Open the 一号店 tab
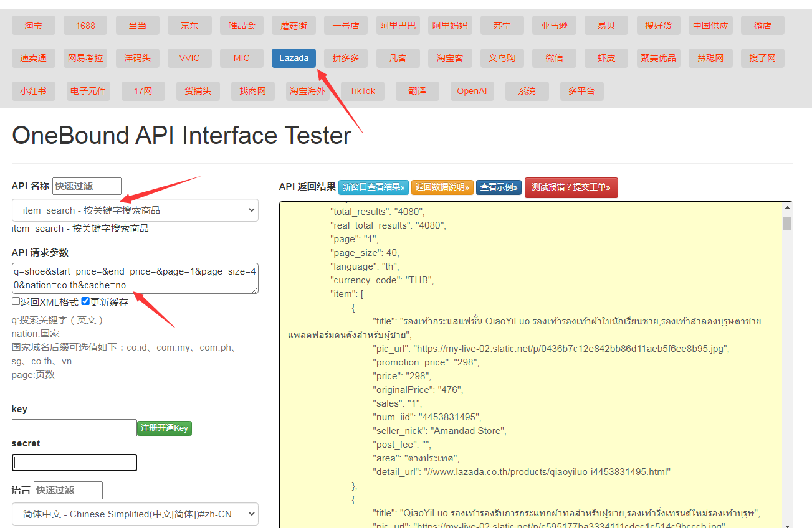812x528 pixels. 346,26
